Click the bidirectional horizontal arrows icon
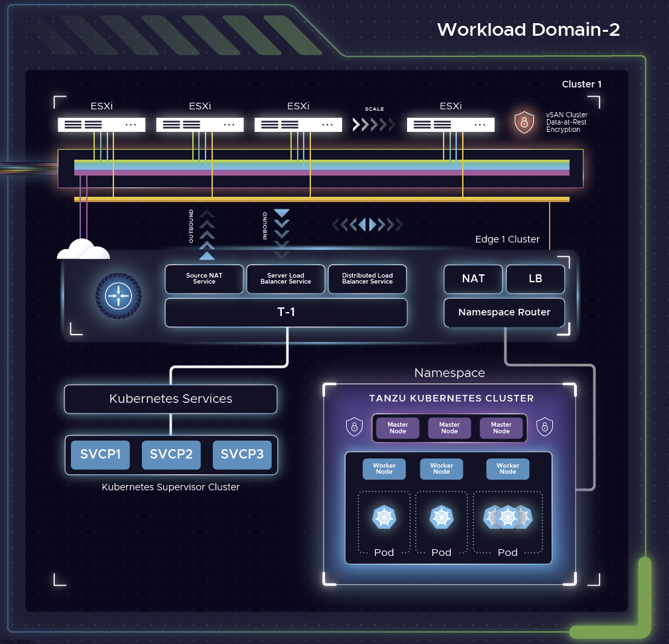 pyautogui.click(x=367, y=224)
